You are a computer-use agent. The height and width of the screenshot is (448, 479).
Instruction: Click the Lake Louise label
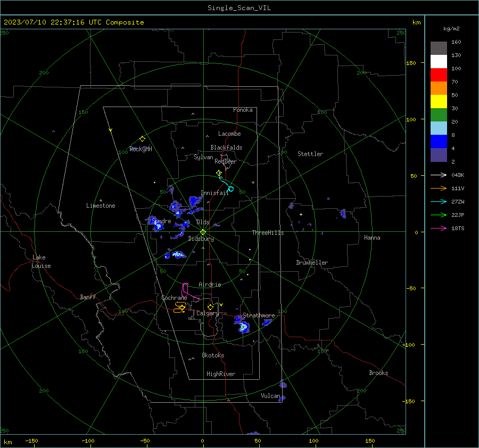coord(41,262)
